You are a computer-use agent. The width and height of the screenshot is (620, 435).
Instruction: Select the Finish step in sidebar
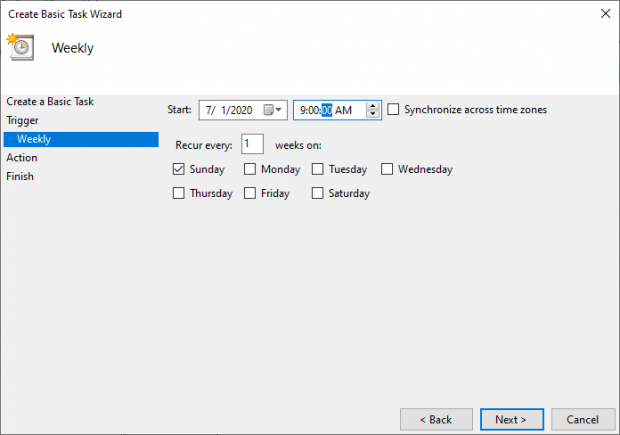point(20,176)
